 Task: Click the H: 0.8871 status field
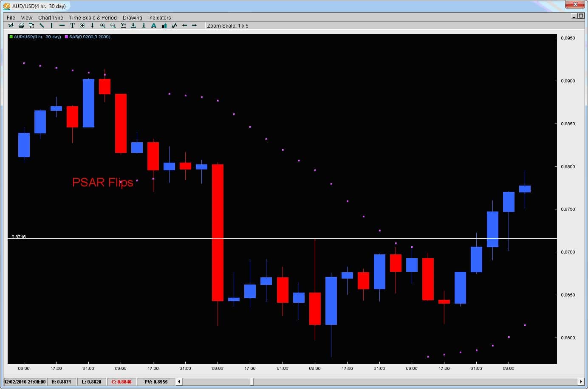(62, 381)
